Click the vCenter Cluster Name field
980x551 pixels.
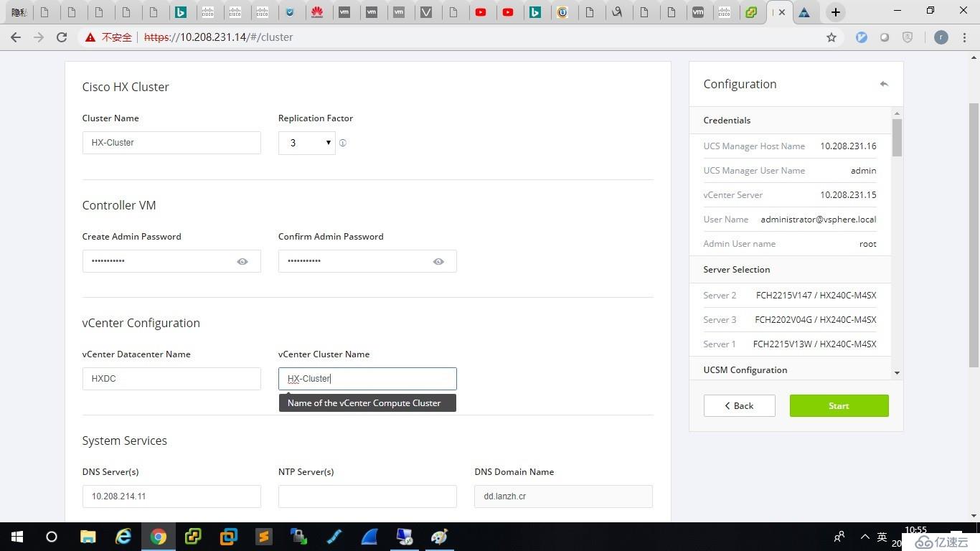[367, 379]
